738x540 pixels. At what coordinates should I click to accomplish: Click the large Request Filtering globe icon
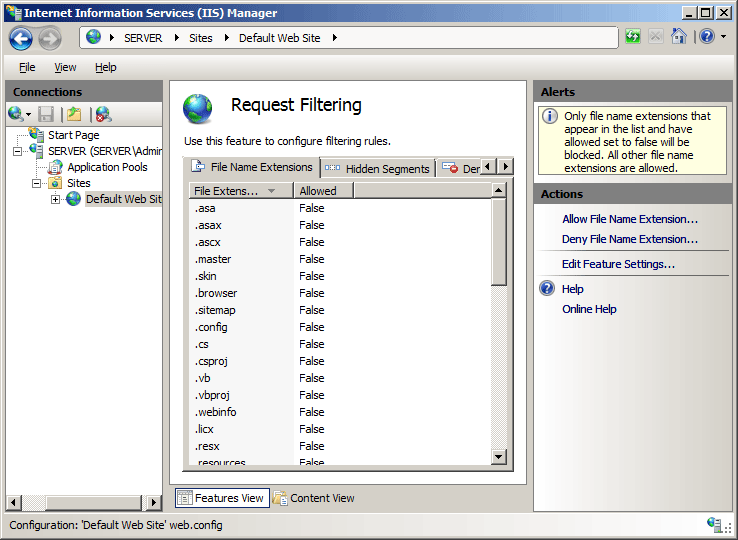tap(198, 109)
